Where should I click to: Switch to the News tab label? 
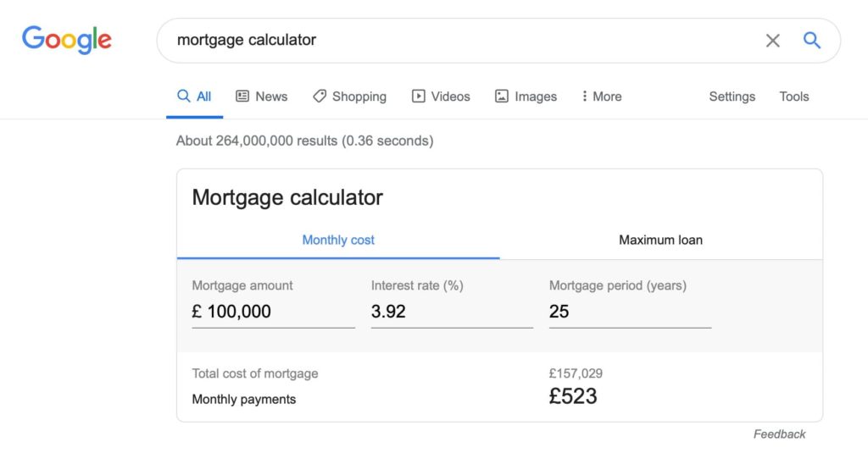[x=271, y=97]
